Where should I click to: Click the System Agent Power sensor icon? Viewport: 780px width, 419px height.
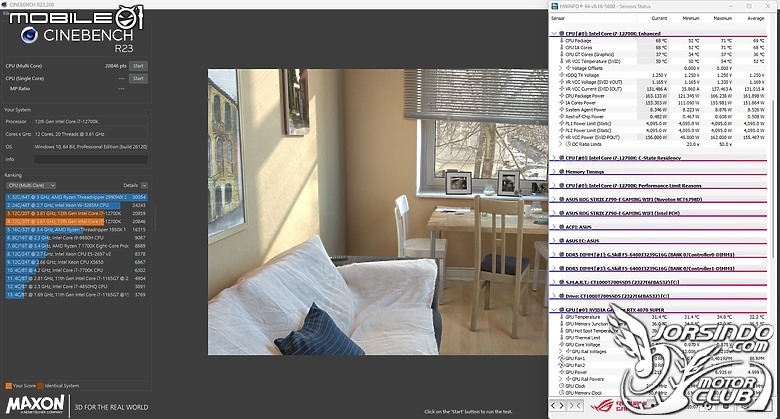click(562, 109)
